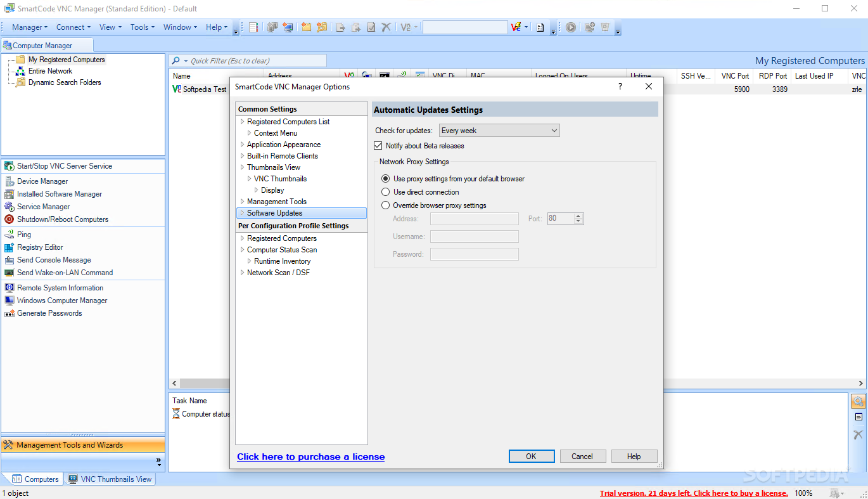This screenshot has height=499, width=868.
Task: Expand Built-in Remote Clients node
Action: [242, 156]
